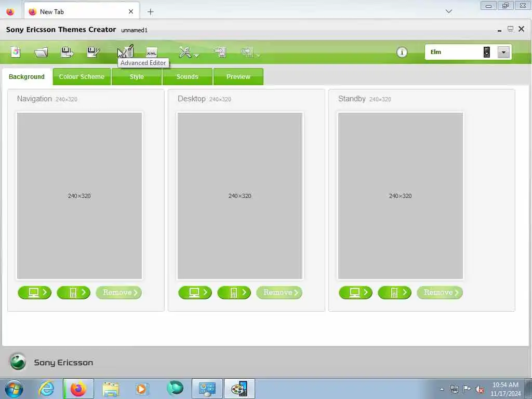Switch to Firefox in the taskbar
The height and width of the screenshot is (399, 532).
78,389
